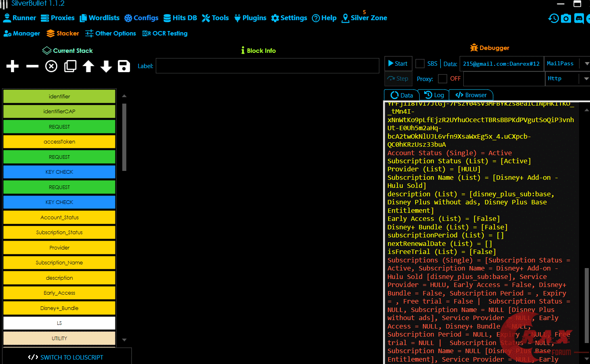Viewport: 590px width, 364px height.
Task: Select the REQUEST block between the KEY CHECK blocks
Action: [59, 187]
